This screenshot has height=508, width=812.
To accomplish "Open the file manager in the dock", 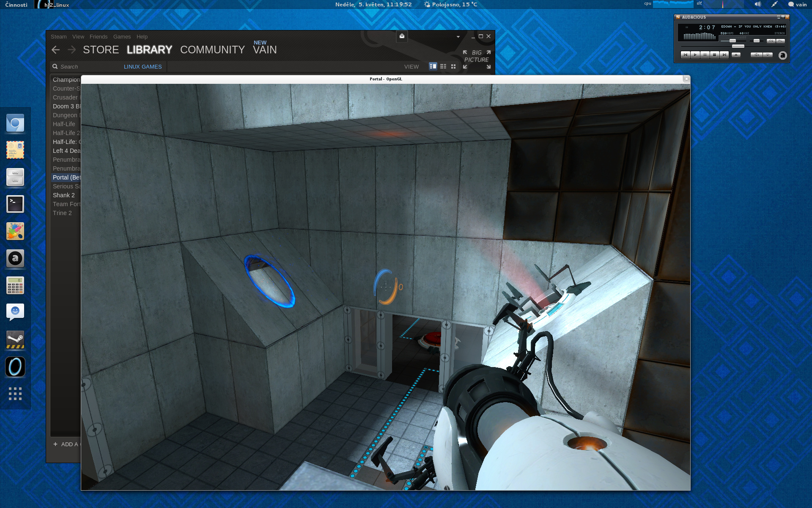I will coord(15,177).
